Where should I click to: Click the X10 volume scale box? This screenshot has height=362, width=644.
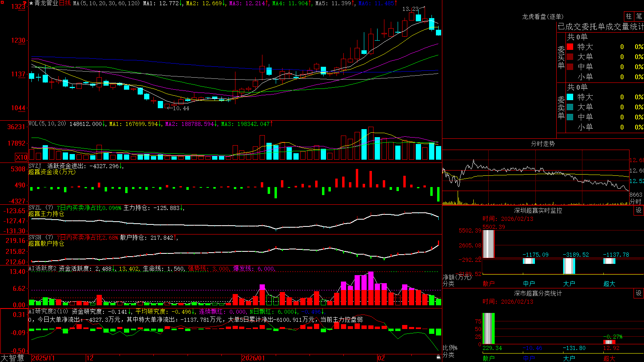pyautogui.click(x=21, y=157)
